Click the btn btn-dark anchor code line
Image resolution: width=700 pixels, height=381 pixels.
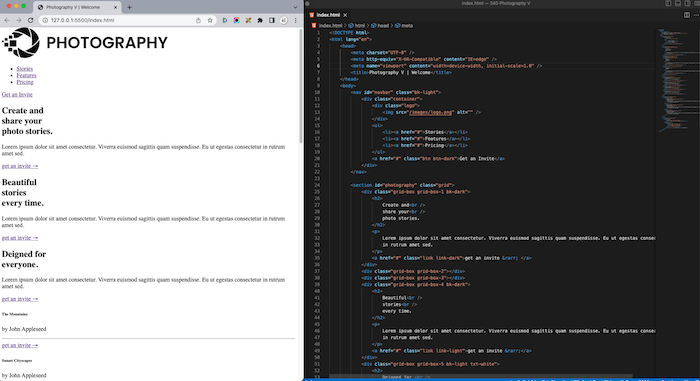(x=438, y=159)
